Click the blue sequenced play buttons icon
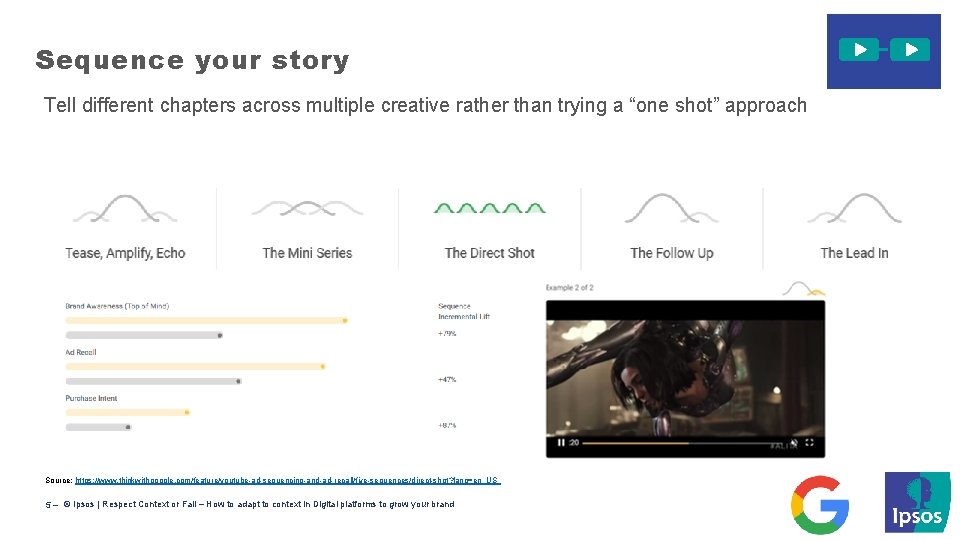The width and height of the screenshot is (960, 540). [883, 51]
